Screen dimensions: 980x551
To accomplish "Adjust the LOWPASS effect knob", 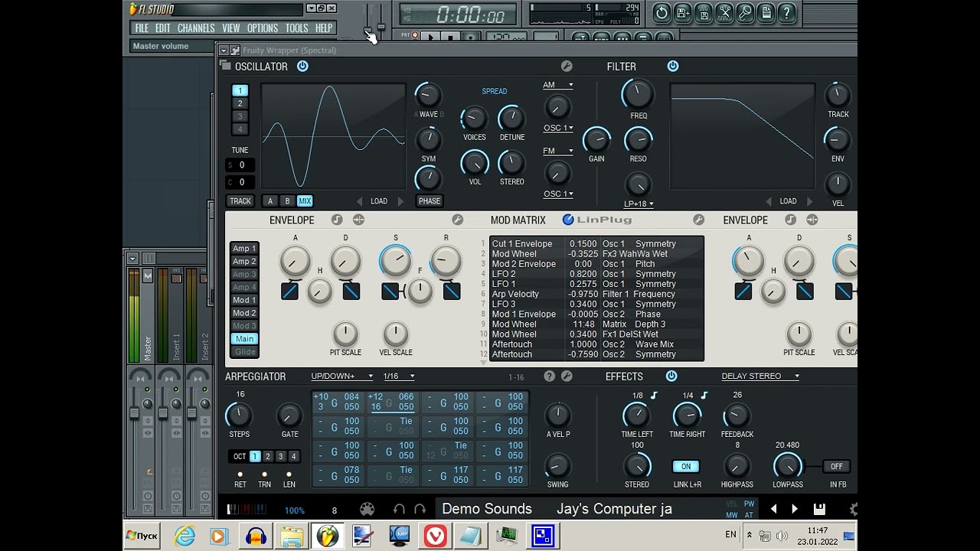I will tap(787, 466).
